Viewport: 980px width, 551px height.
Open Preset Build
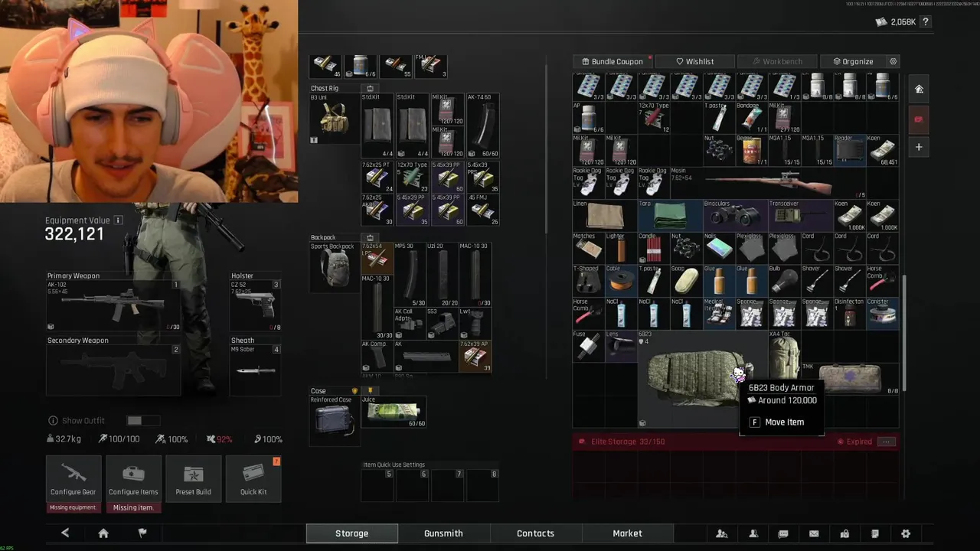193,479
